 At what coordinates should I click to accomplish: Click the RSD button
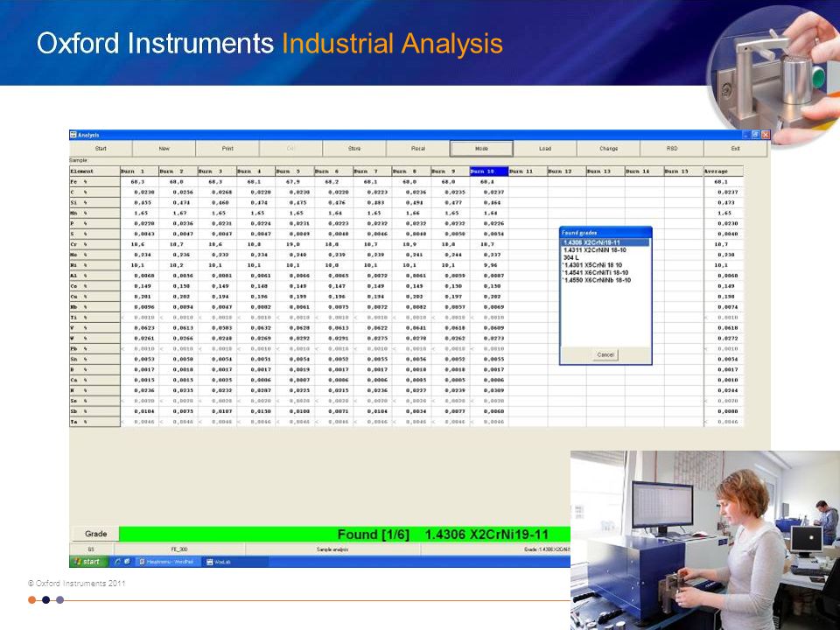(x=672, y=149)
